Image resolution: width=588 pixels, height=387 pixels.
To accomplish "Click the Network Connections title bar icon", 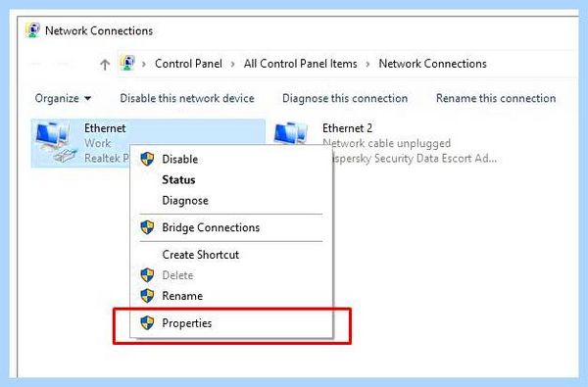I will (33, 30).
